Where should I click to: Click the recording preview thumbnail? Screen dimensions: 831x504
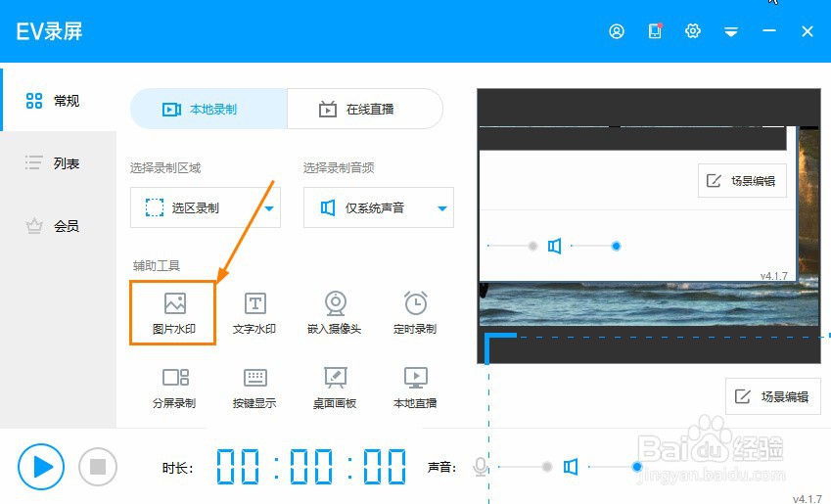(x=649, y=226)
